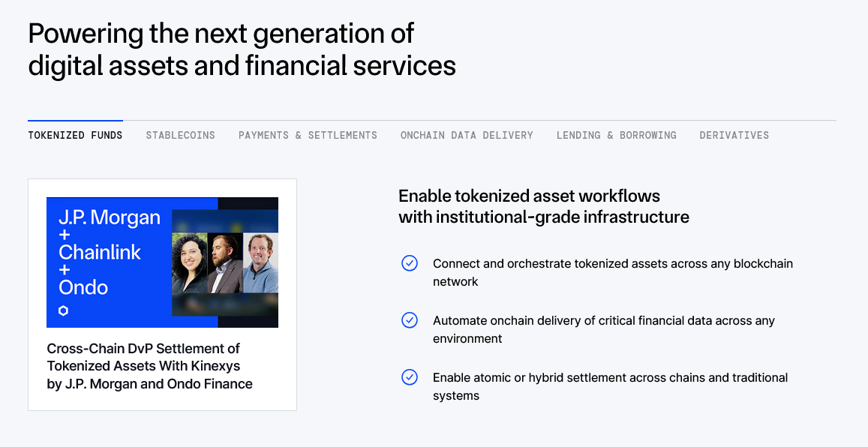Click the man in blue sweater photo
The image size is (868, 447).
261,262
